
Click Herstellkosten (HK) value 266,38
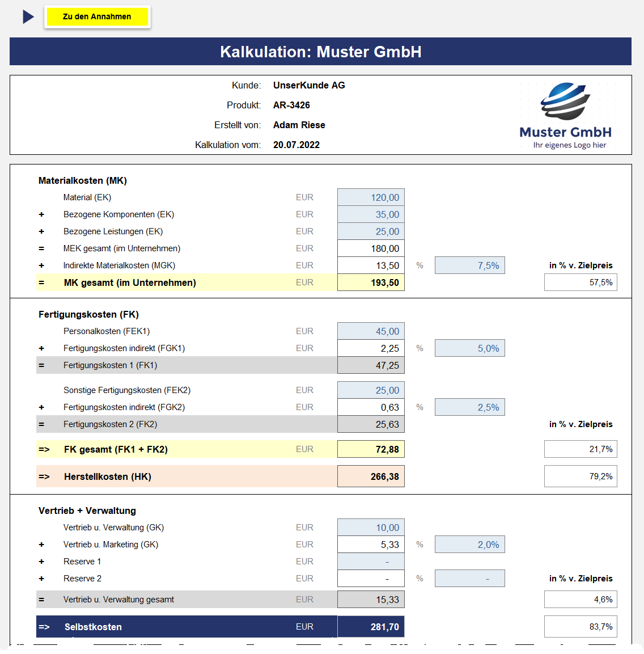pyautogui.click(x=371, y=476)
